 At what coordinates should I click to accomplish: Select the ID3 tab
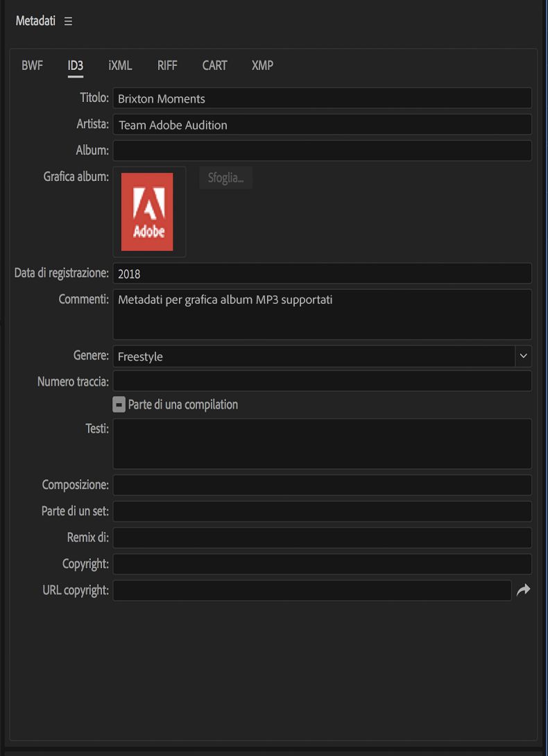pos(75,66)
